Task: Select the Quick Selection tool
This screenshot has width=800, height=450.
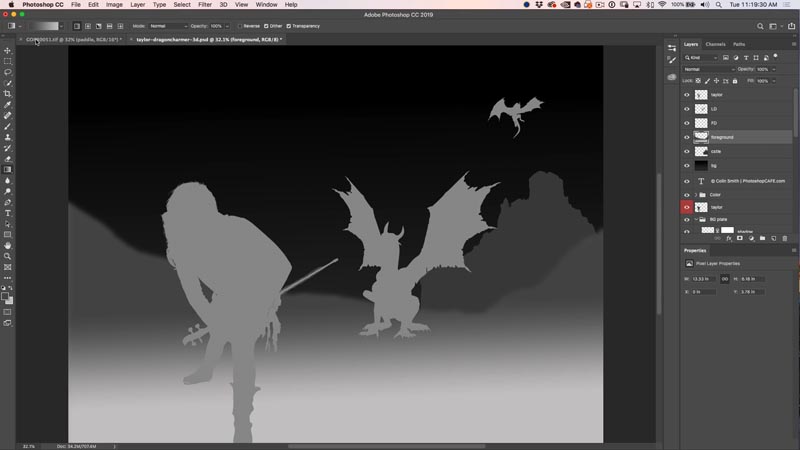Action: [x=8, y=83]
